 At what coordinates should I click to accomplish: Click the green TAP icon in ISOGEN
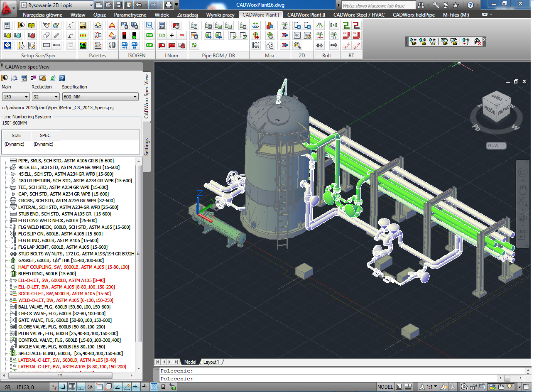point(149,45)
